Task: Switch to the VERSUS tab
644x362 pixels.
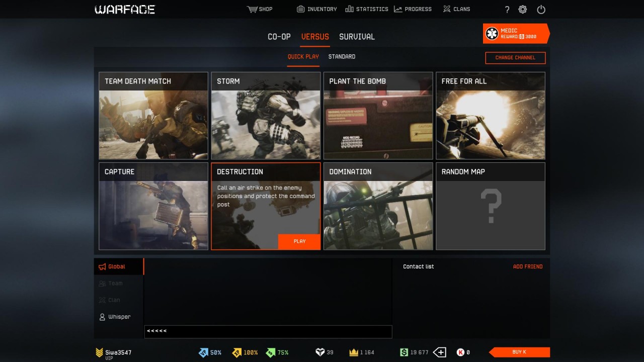Action: pyautogui.click(x=315, y=37)
